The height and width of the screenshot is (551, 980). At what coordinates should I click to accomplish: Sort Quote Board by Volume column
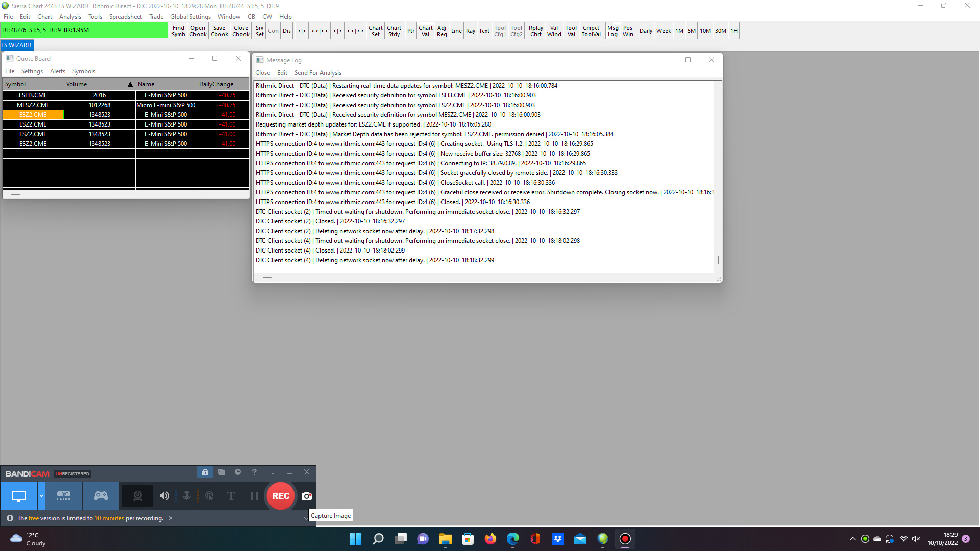point(97,84)
